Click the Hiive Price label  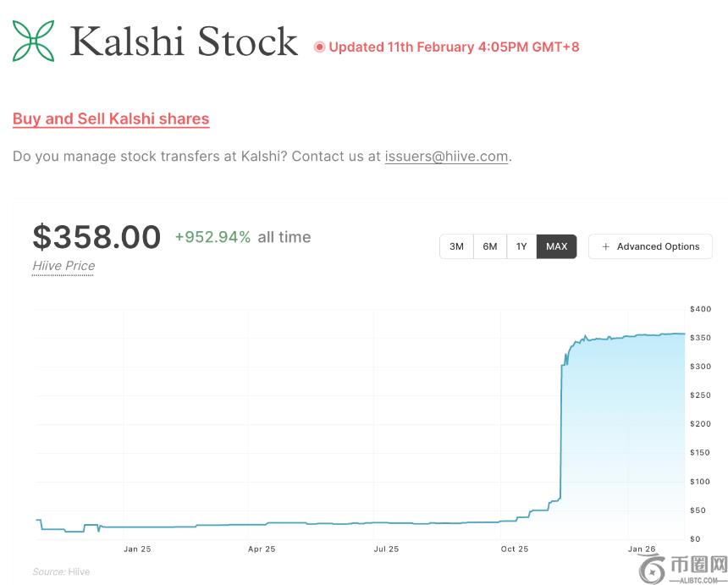pos(63,266)
